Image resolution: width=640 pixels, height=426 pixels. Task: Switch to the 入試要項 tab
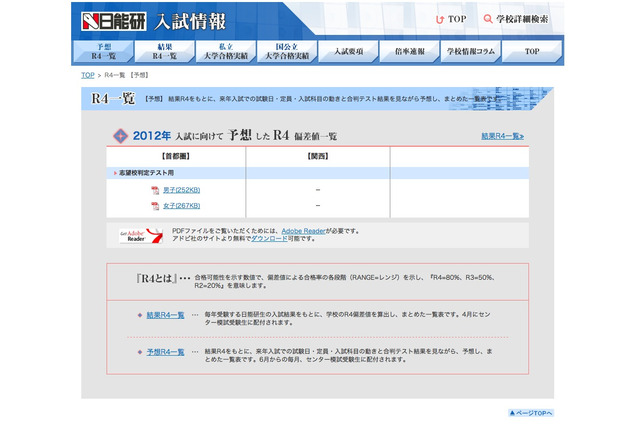coord(348,51)
